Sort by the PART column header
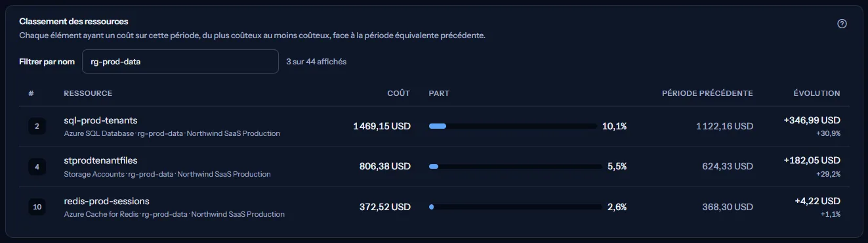Image resolution: width=868 pixels, height=243 pixels. coord(439,93)
